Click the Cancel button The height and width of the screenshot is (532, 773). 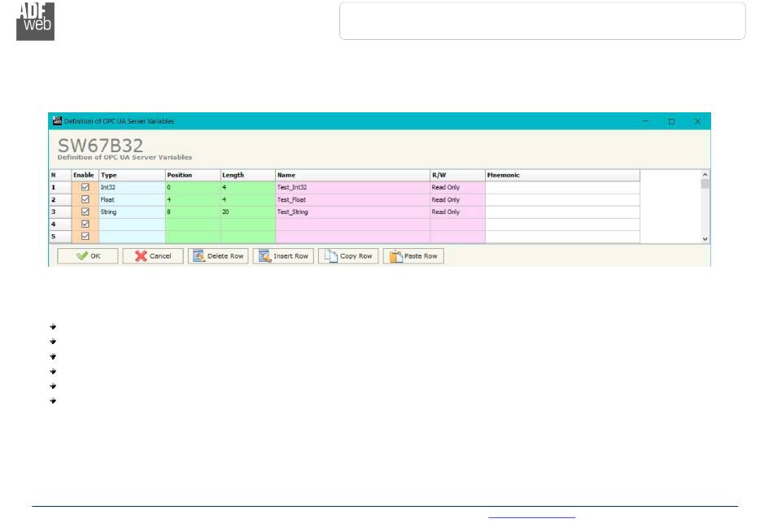pos(153,256)
